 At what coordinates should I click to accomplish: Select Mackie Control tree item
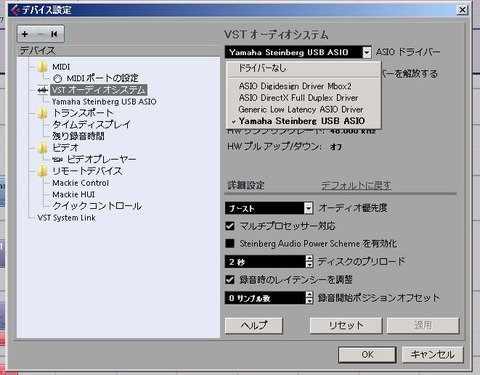tap(81, 183)
